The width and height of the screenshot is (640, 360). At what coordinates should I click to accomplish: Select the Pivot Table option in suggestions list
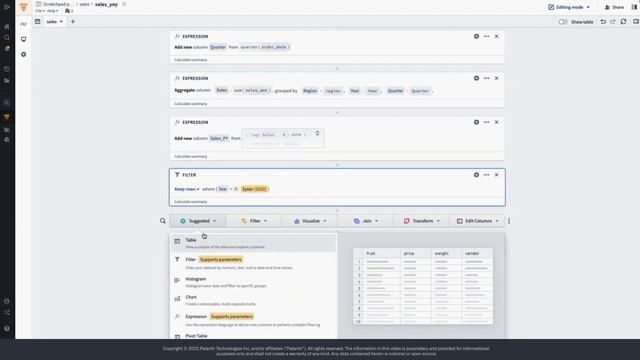(x=253, y=336)
